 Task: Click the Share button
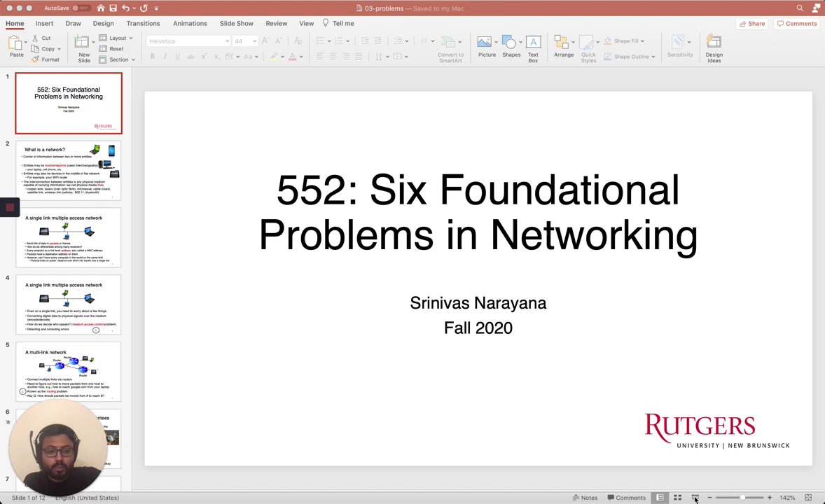(x=752, y=24)
